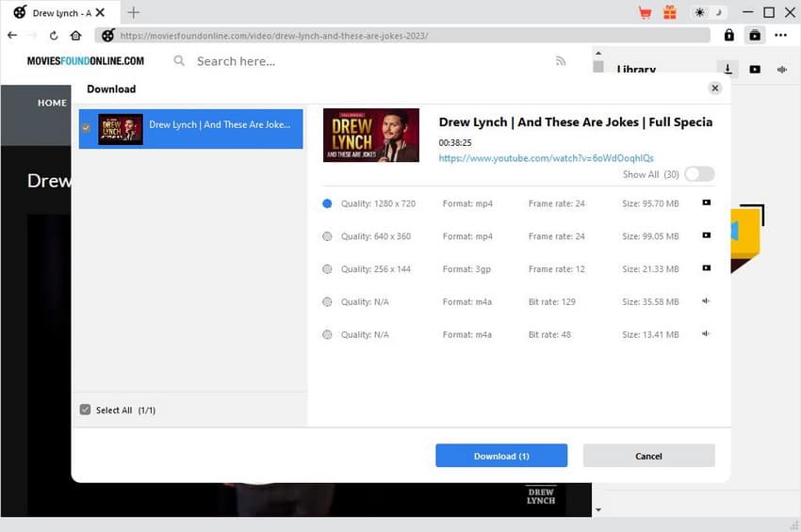Toggle the Show All switch
Screen dimensions: 801x532
699,174
